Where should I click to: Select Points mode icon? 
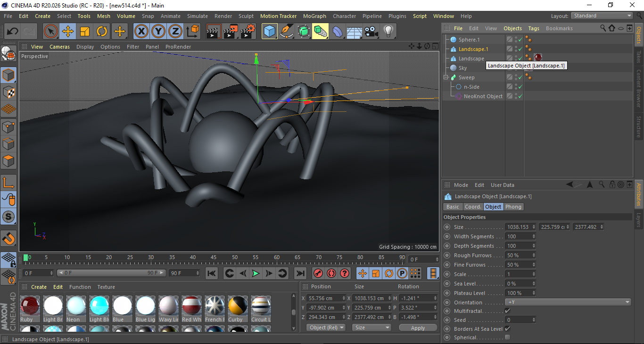[x=8, y=126]
